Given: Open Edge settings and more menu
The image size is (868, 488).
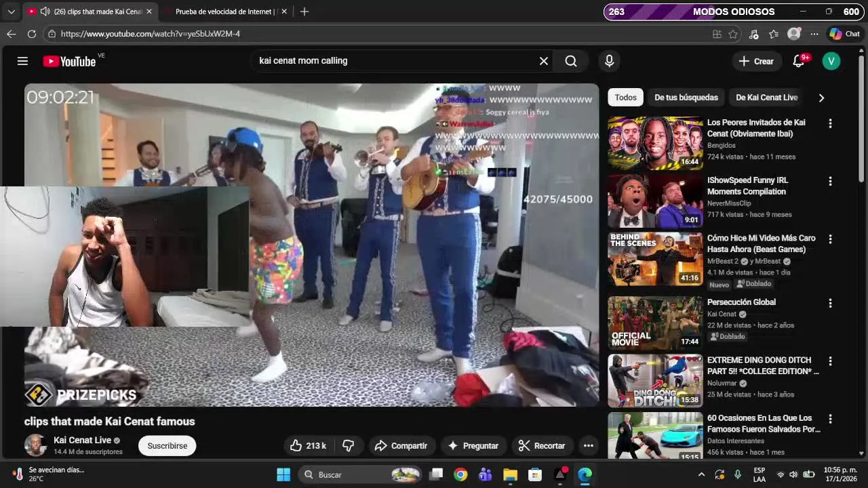Looking at the screenshot, I should click(x=814, y=34).
